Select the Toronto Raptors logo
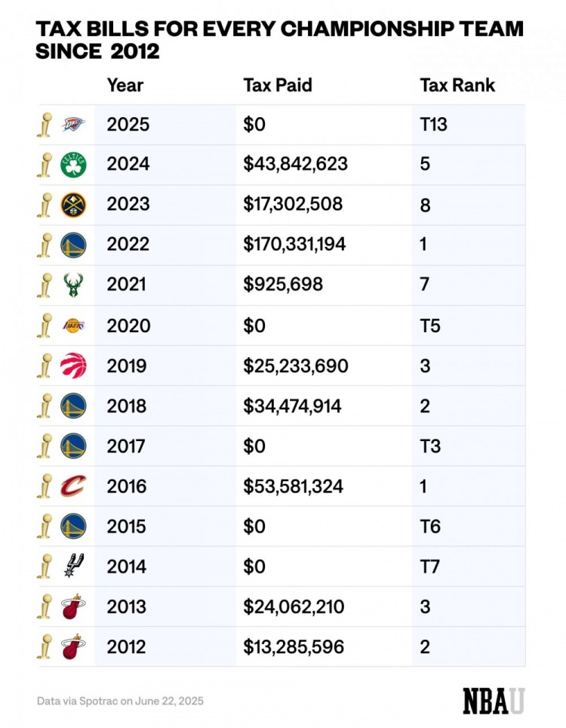Viewport: 566px width, 728px height. point(73,366)
